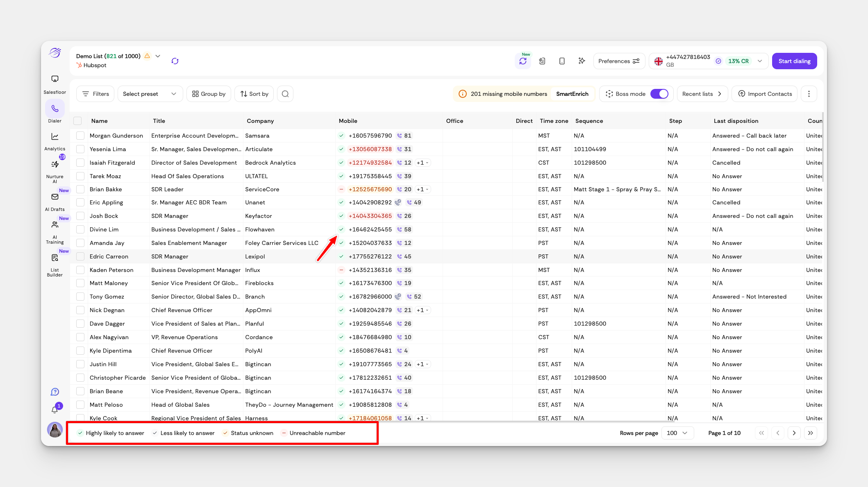The height and width of the screenshot is (487, 868).
Task: Open the Nurture AI sidebar item
Action: click(55, 165)
